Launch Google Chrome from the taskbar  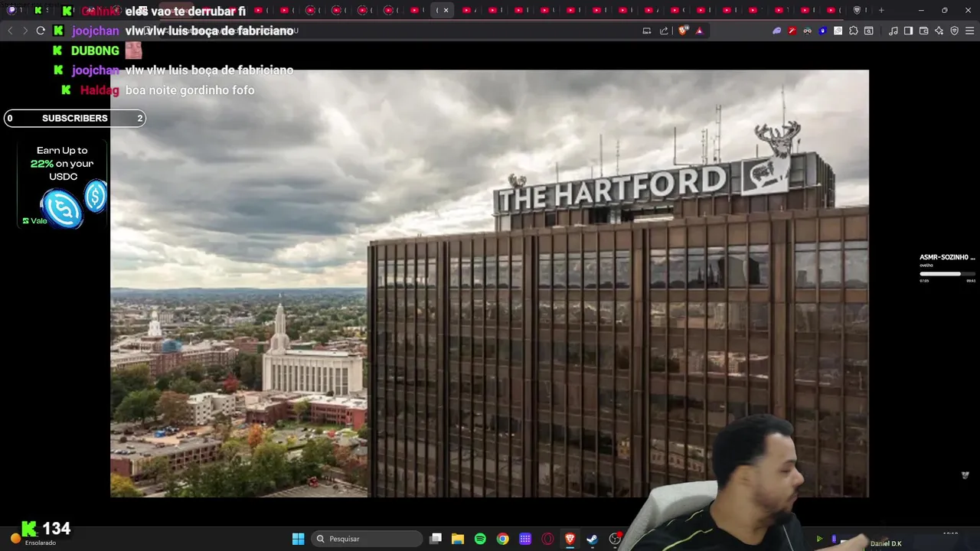pyautogui.click(x=502, y=539)
